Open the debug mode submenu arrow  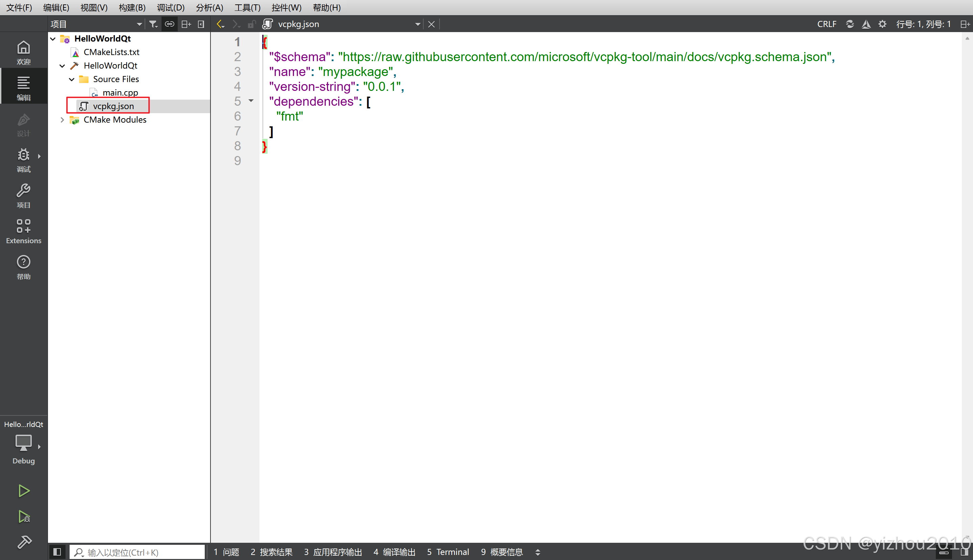tap(39, 156)
